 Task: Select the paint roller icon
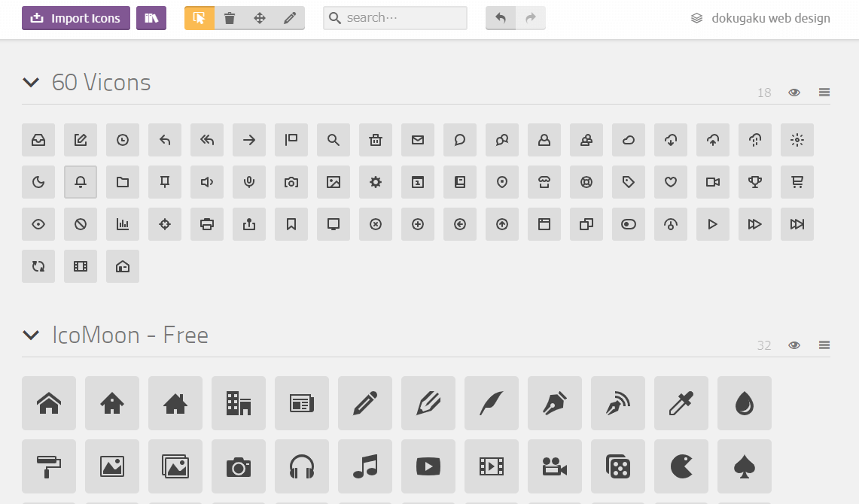(49, 467)
